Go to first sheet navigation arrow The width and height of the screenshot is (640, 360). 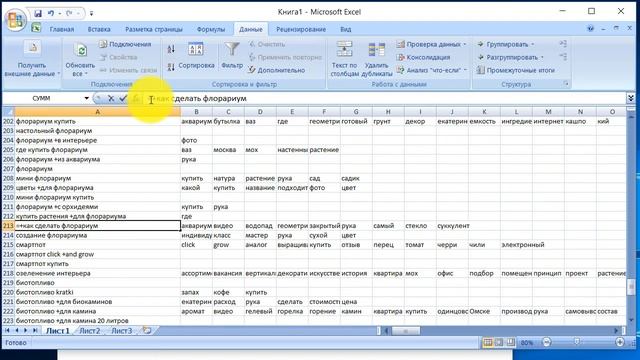(7, 330)
